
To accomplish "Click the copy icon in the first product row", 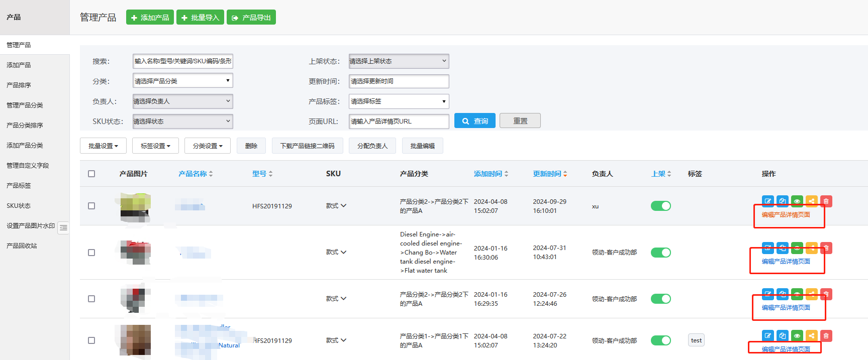I will pos(782,201).
